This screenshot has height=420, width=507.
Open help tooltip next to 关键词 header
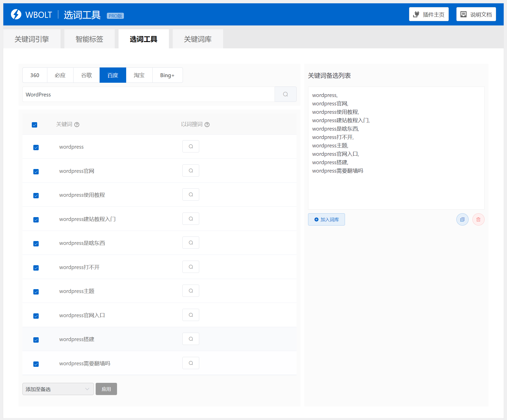(x=77, y=124)
